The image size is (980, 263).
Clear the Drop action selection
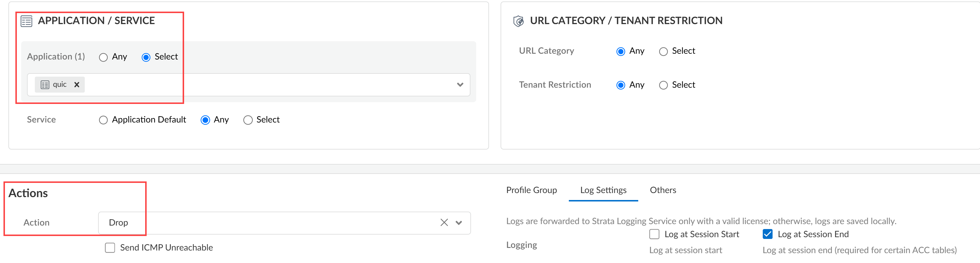tap(444, 223)
